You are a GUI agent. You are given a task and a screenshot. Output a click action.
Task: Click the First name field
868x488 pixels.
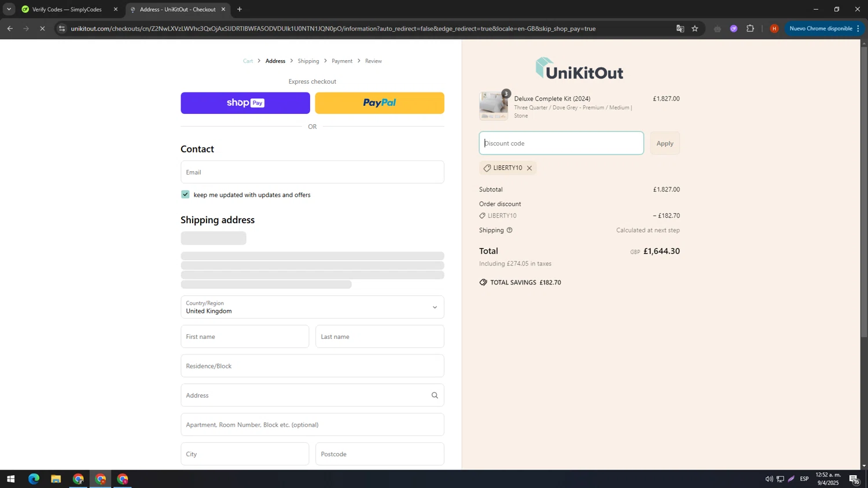[x=245, y=337]
